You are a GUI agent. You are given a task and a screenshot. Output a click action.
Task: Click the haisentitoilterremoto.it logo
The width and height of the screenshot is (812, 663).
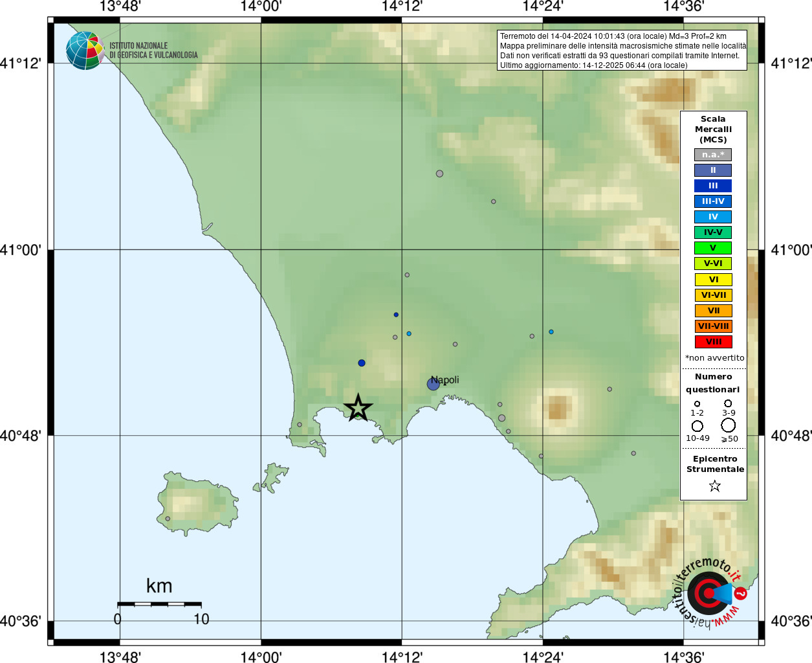(709, 592)
